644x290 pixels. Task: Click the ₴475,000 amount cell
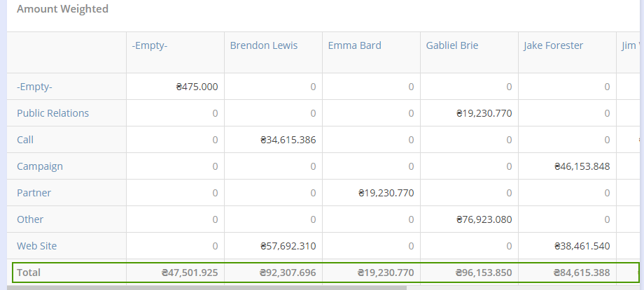197,87
